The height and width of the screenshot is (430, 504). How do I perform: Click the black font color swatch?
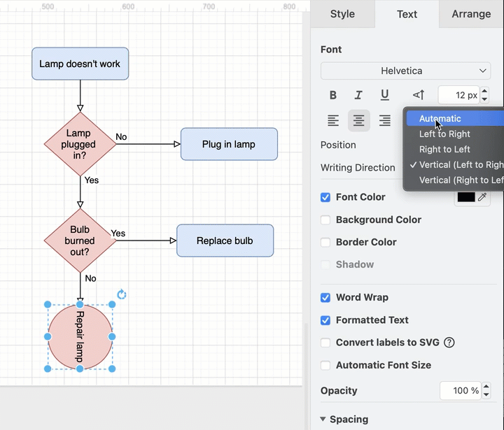(x=466, y=197)
